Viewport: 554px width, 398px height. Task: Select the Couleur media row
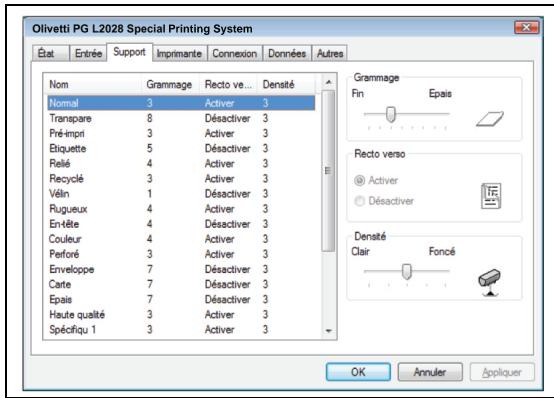(x=181, y=239)
